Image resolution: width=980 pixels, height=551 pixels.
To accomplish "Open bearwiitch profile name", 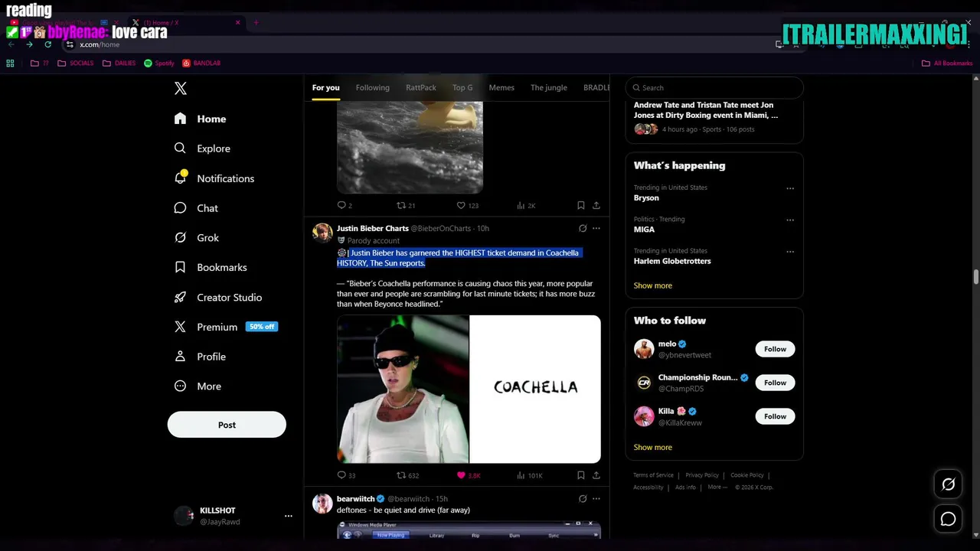I will 355,499.
